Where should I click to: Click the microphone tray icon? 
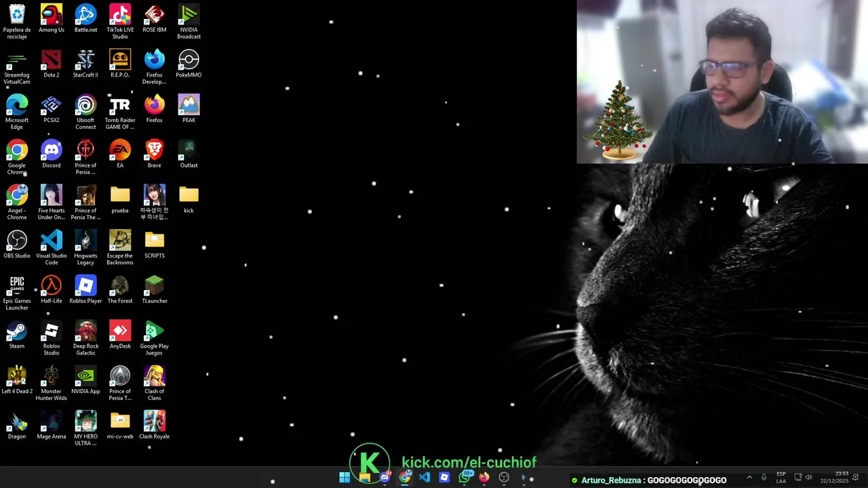(x=764, y=478)
